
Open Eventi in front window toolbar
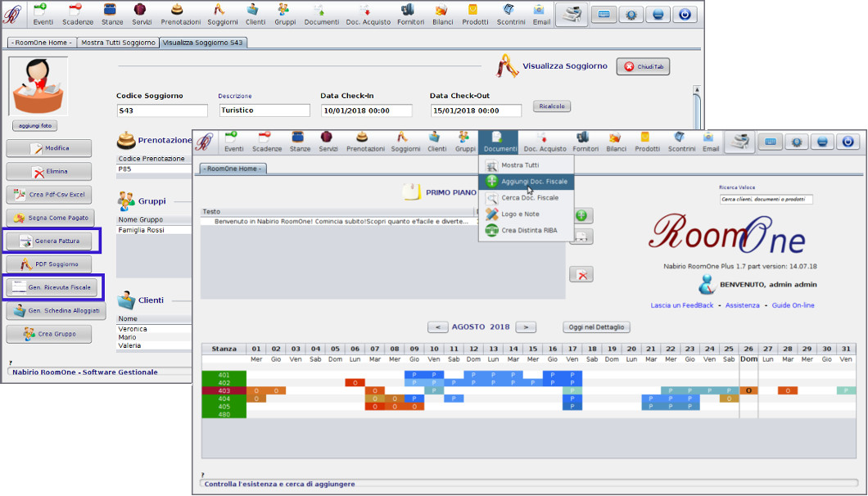coord(233,142)
